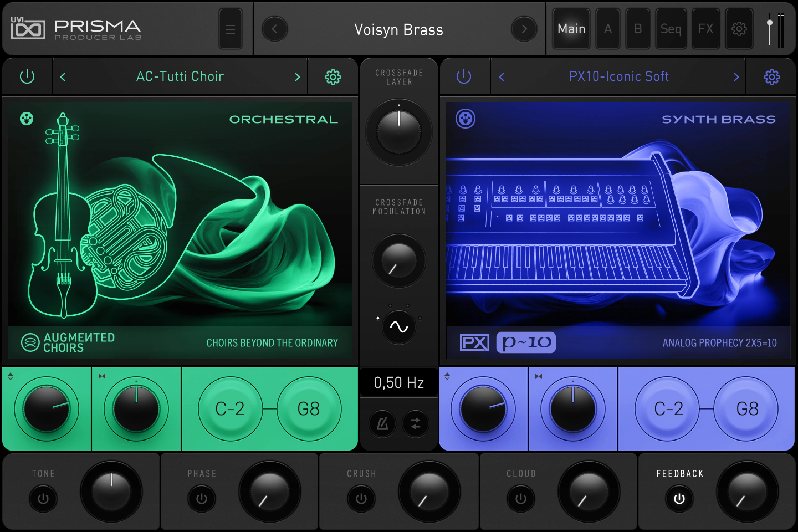Toggle power for AC-Tutti Choir layer
This screenshot has width=798, height=532.
[x=27, y=77]
